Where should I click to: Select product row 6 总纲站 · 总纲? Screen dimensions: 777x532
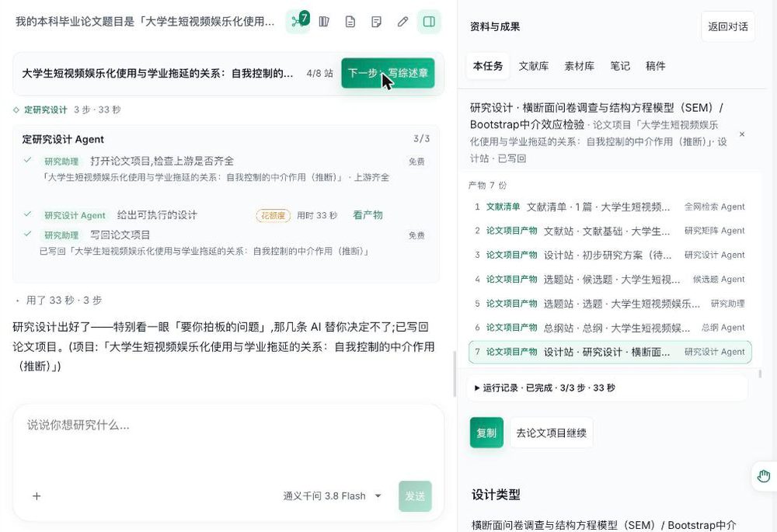pos(609,328)
